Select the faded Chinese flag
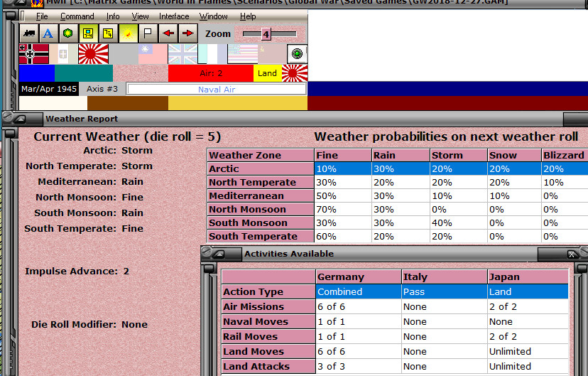 [x=153, y=53]
